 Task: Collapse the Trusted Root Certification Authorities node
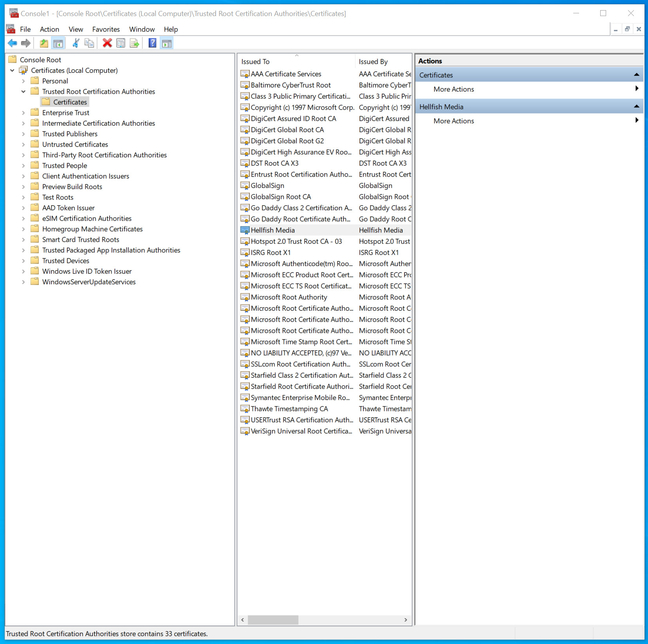[x=23, y=91]
